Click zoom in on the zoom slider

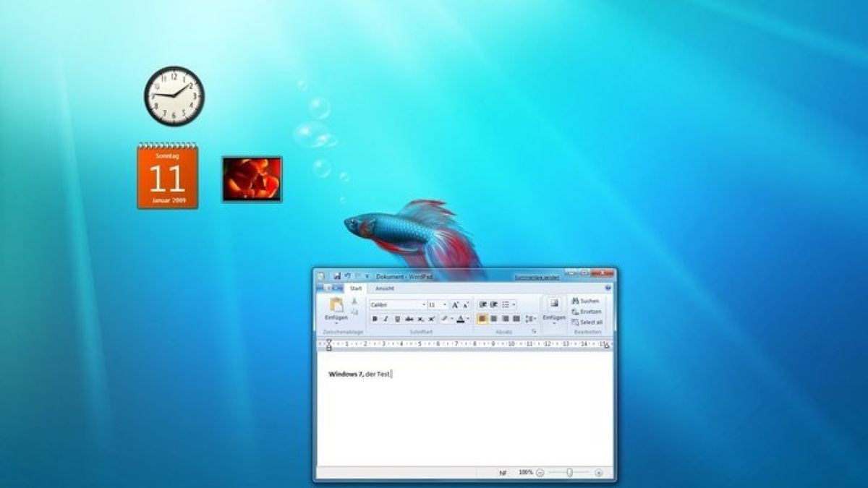pos(599,473)
